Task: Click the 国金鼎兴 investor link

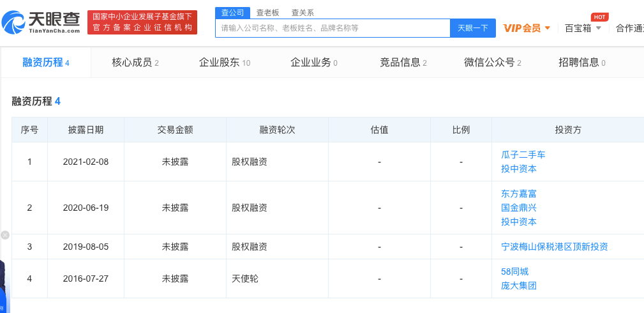Action: [x=519, y=208]
